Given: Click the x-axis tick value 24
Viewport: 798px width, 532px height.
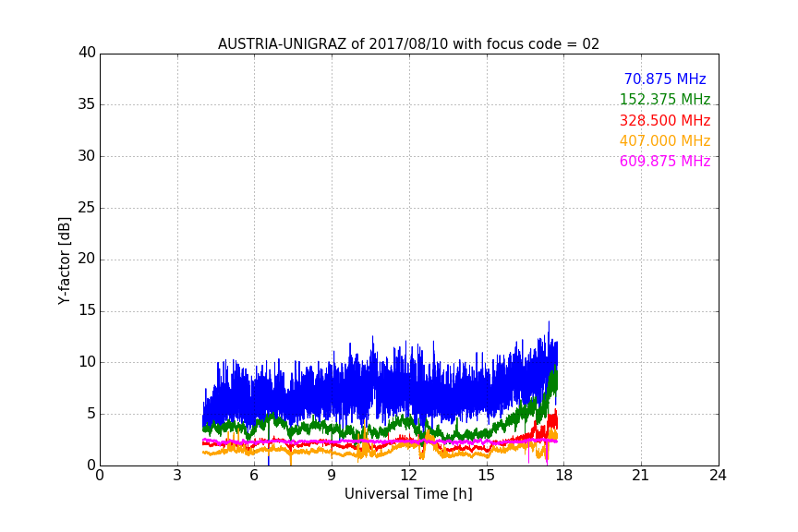Looking at the screenshot, I should tap(718, 476).
